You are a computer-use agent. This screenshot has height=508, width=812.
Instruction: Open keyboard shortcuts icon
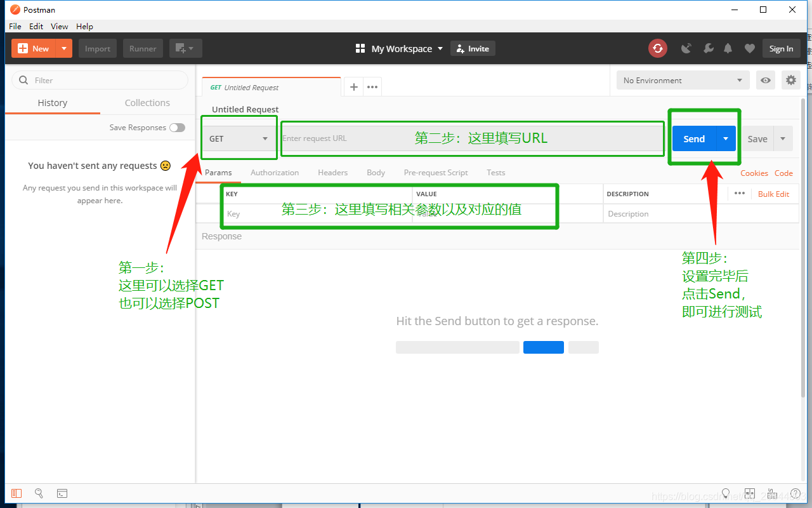coord(772,493)
